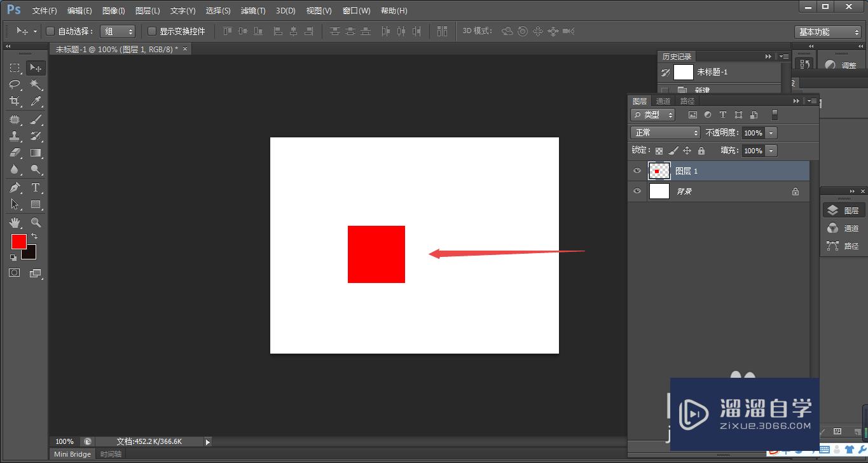Select the History Brush tool
The width and height of the screenshot is (868, 463).
tap(36, 136)
